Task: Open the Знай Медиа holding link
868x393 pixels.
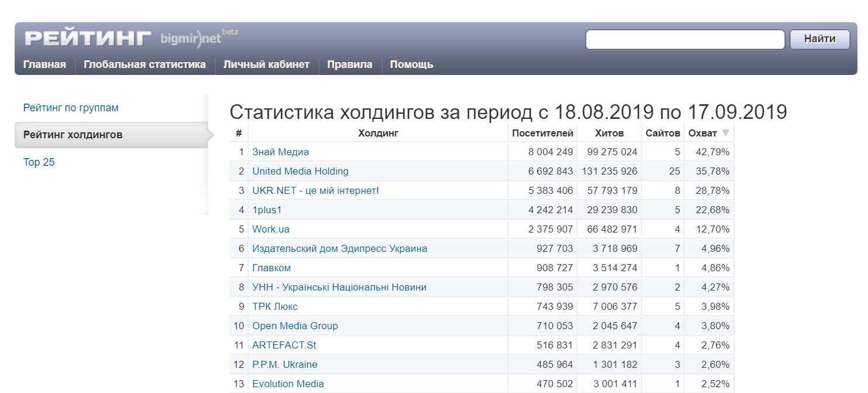Action: tap(280, 152)
